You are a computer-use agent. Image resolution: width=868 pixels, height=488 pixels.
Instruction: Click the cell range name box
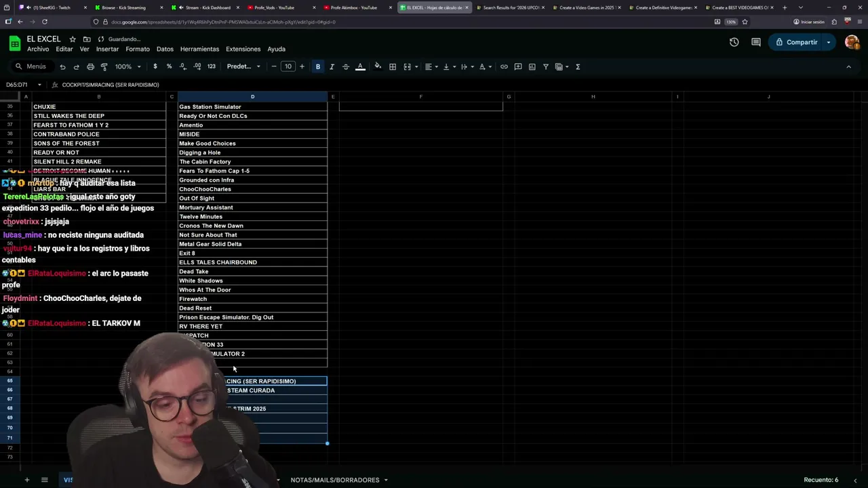[17, 85]
